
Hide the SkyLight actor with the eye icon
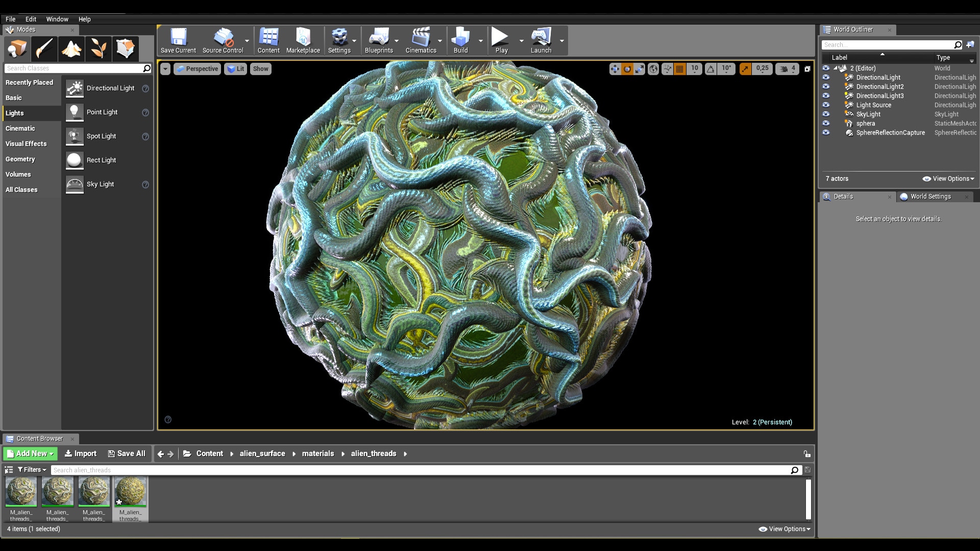point(826,114)
